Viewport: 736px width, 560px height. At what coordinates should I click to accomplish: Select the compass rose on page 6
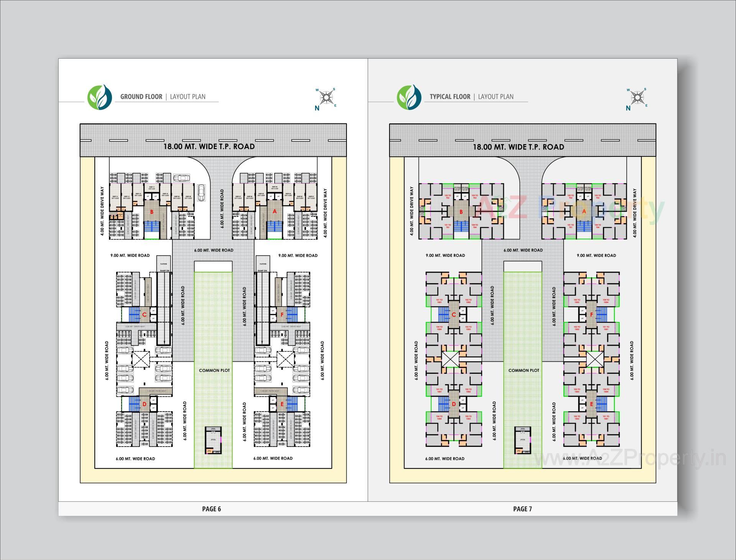(x=326, y=96)
